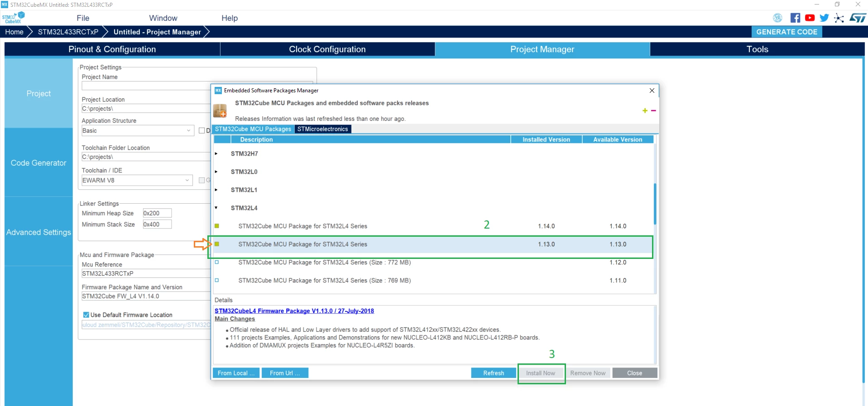Screen dimensions: 868x406
Task: Click the Project Location field
Action: (x=146, y=109)
